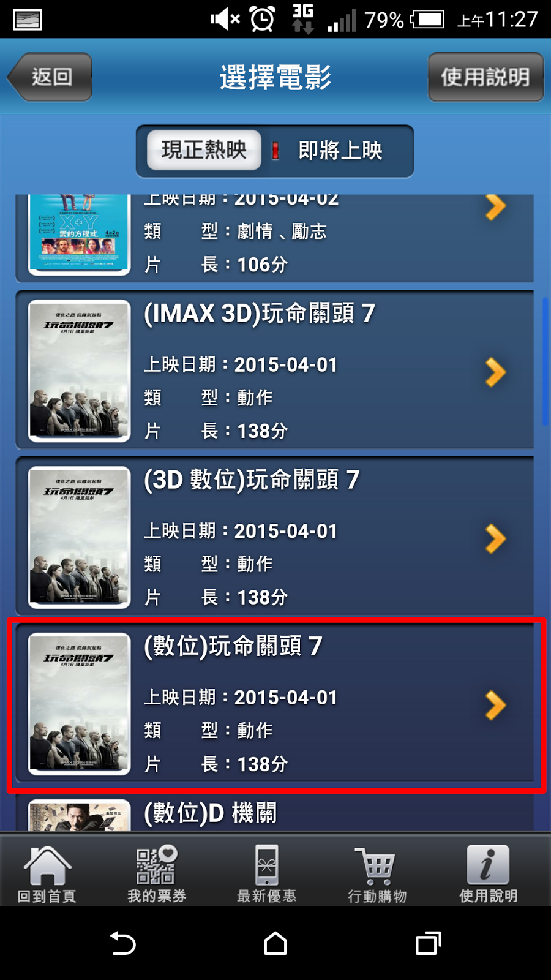
Task: Click the blue vertical scrollbar indicator
Action: click(x=545, y=361)
